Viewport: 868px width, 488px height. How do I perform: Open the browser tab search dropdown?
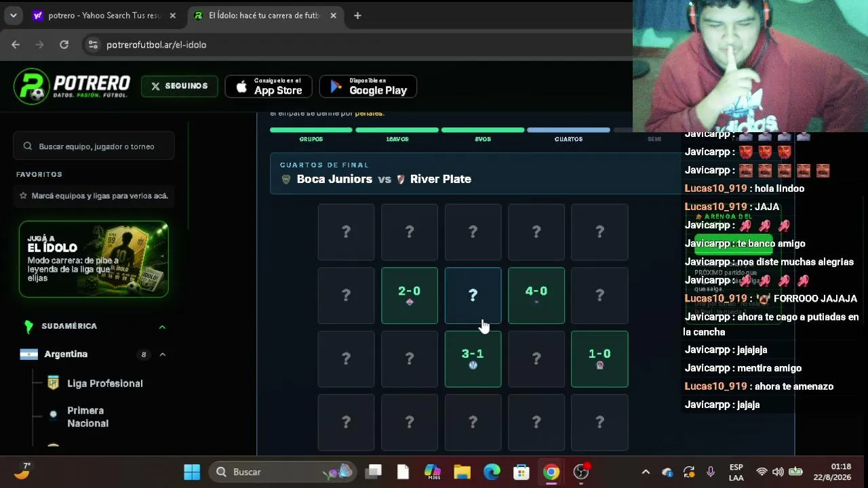coord(14,16)
